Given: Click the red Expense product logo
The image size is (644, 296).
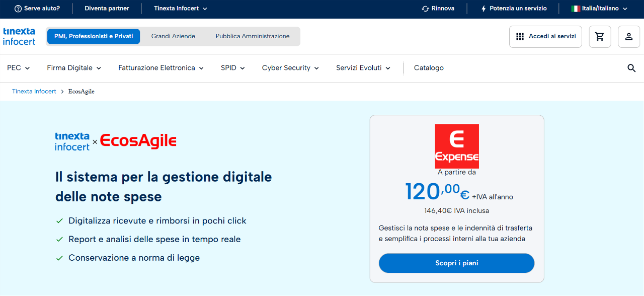Looking at the screenshot, I should [x=457, y=146].
